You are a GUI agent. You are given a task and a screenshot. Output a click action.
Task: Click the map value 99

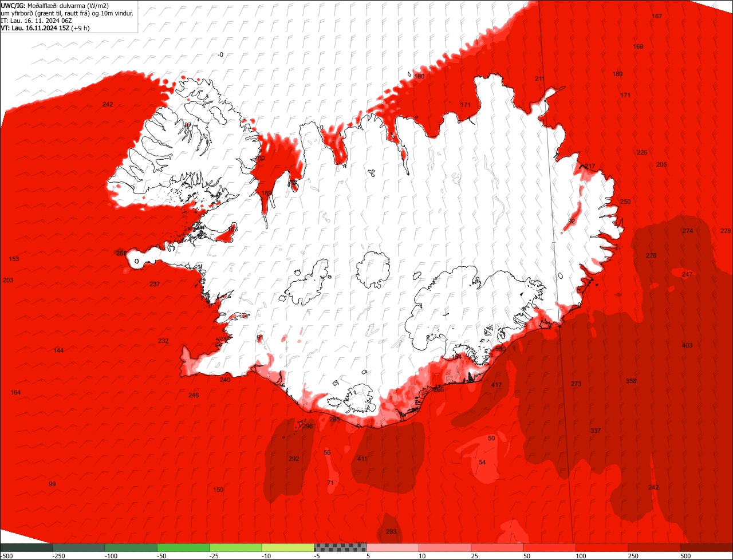52,484
